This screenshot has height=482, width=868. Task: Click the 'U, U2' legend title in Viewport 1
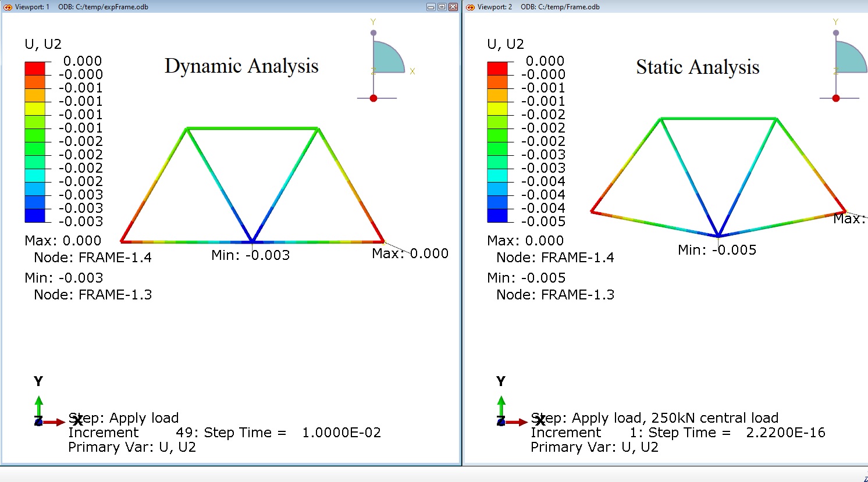[x=43, y=44]
